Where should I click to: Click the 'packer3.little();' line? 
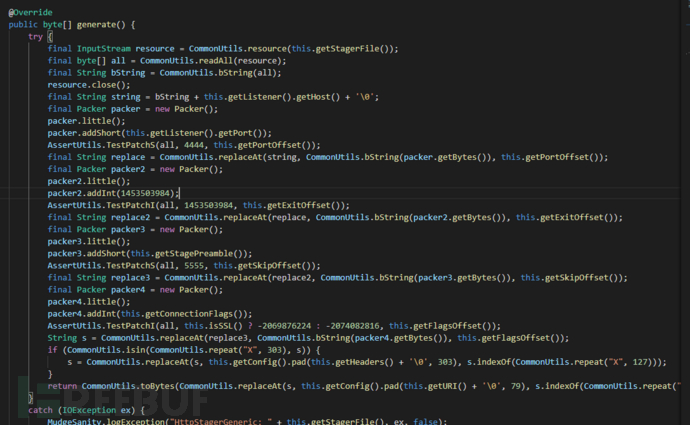tap(89, 242)
